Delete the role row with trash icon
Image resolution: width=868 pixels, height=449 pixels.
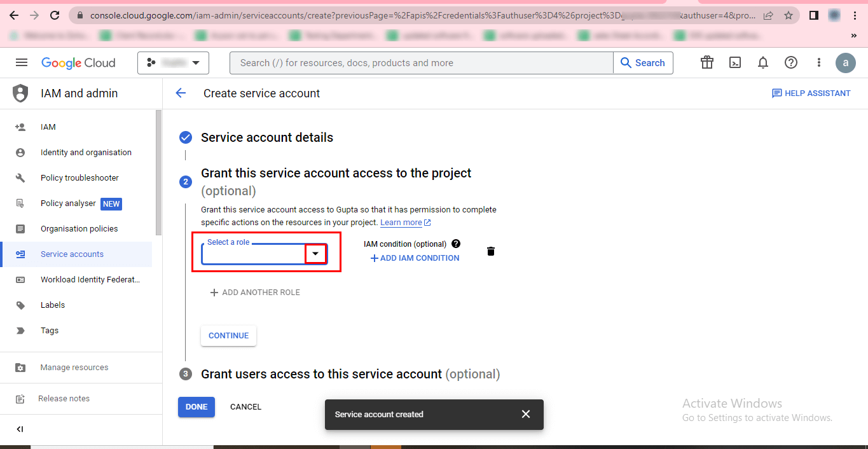(491, 251)
